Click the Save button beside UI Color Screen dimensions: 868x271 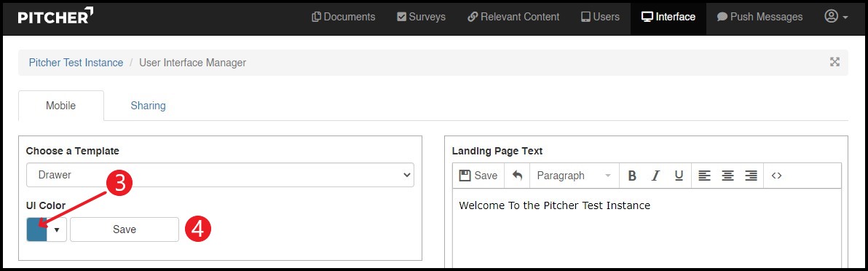(x=125, y=229)
